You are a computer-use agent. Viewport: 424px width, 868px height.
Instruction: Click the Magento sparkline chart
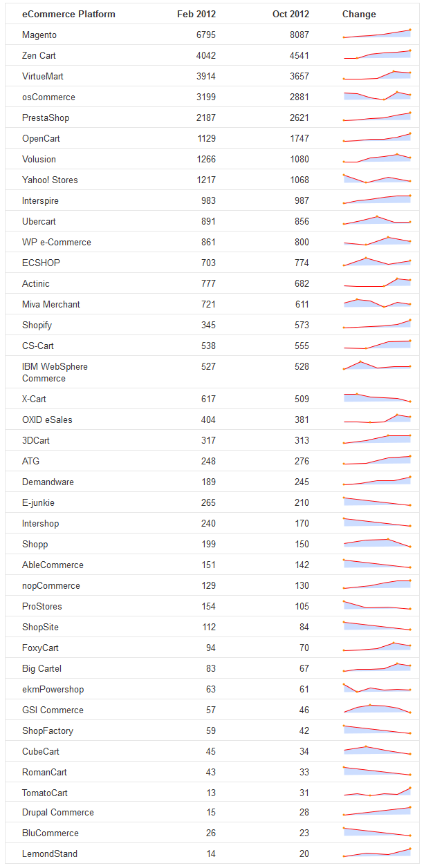point(377,34)
